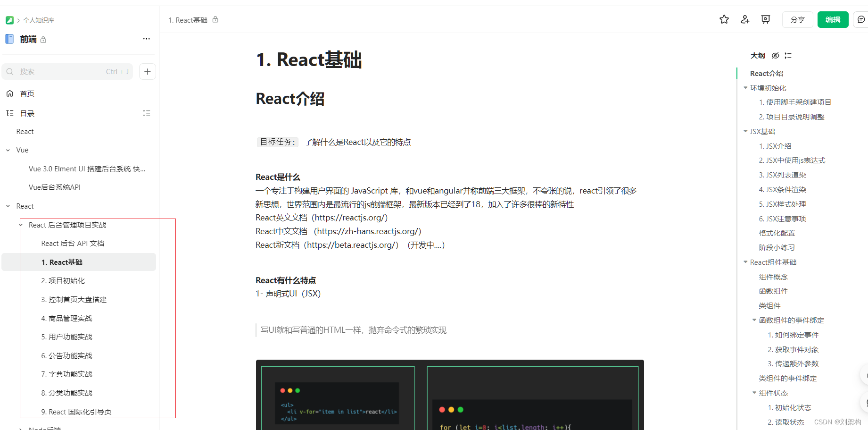
Task: Jump to 1. 初始化状态 in outline
Action: coord(789,408)
